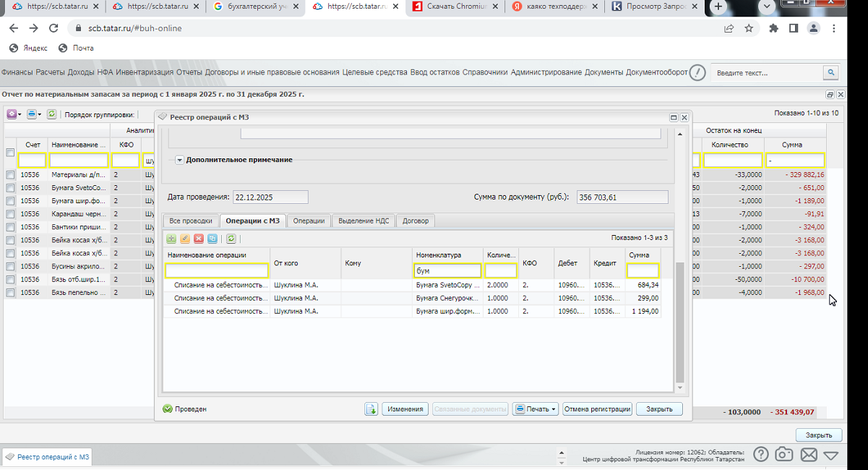Click the Наименование операции filter field
The image size is (868, 470).
tap(217, 270)
